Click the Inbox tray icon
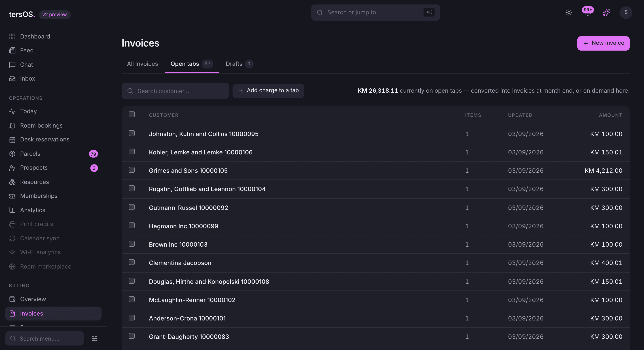The width and height of the screenshot is (644, 350). coord(12,79)
